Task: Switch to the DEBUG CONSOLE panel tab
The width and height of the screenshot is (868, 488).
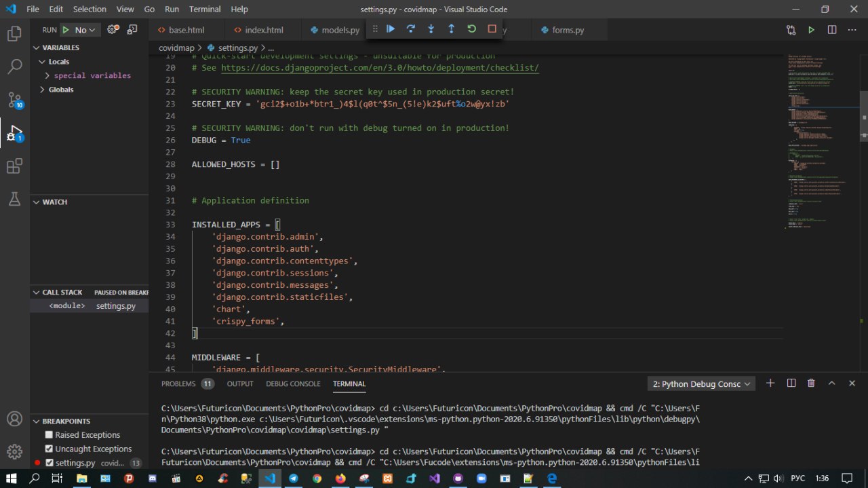Action: [293, 383]
